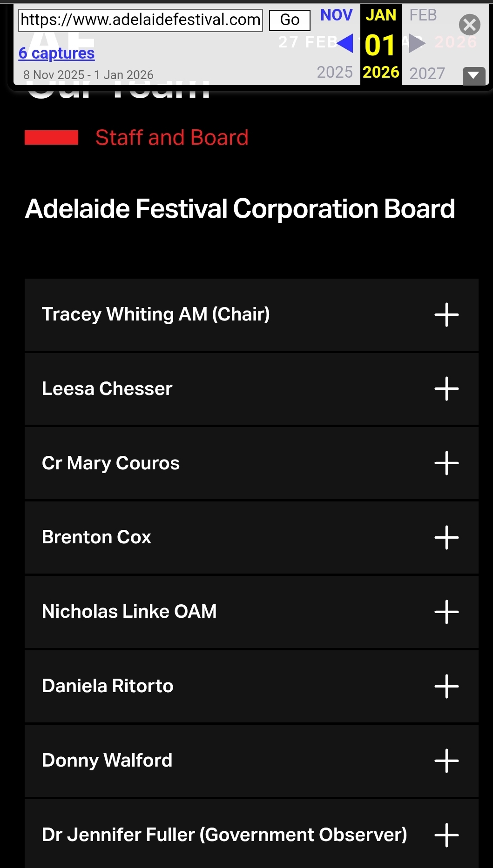
Task: Expand Brenton Cox plus icon
Action: pos(446,538)
